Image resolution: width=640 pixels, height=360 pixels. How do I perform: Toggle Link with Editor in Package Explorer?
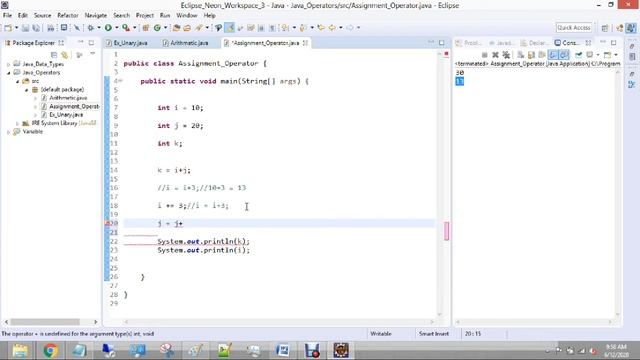64,55
